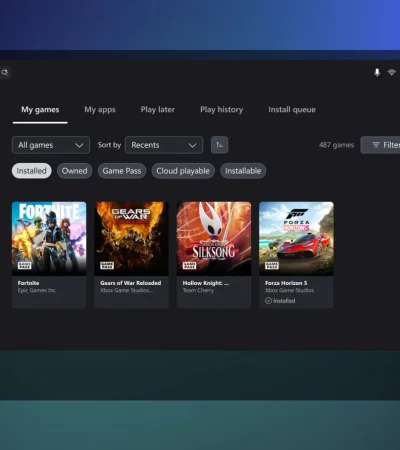The height and width of the screenshot is (450, 400).
Task: Click the Forza Horizon 5 title text
Action: click(286, 283)
